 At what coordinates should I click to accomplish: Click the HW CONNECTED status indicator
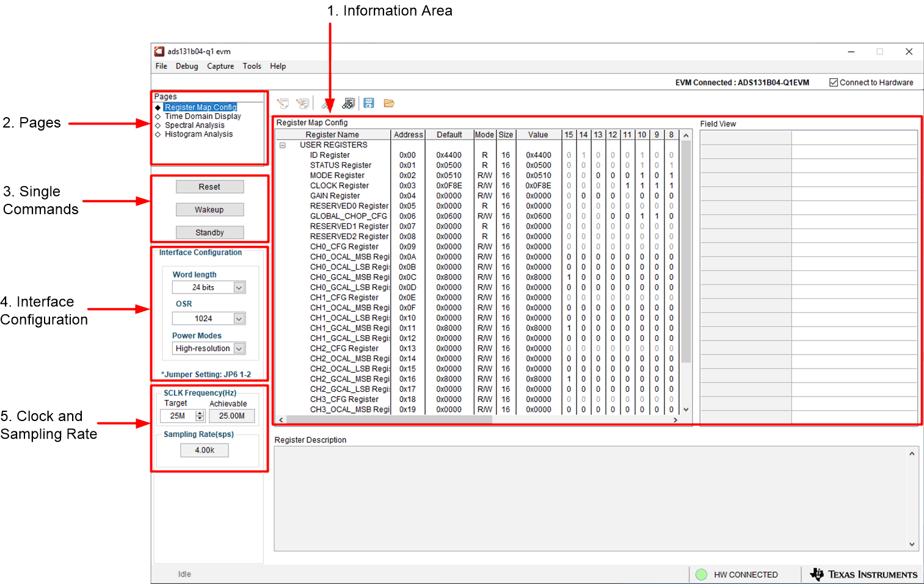702,574
